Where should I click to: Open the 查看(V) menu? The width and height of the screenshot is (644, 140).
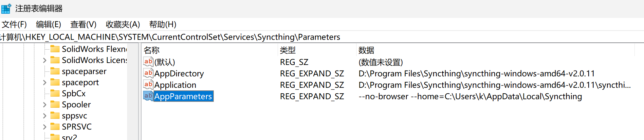click(83, 24)
